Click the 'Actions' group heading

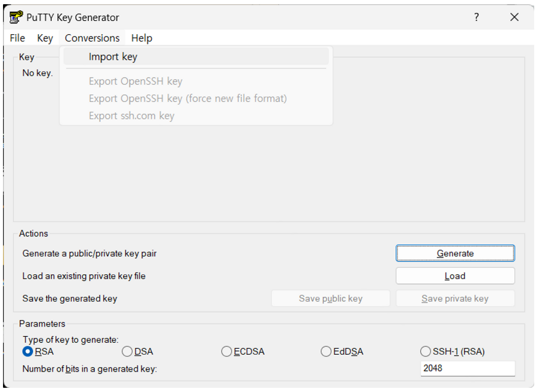[34, 234]
